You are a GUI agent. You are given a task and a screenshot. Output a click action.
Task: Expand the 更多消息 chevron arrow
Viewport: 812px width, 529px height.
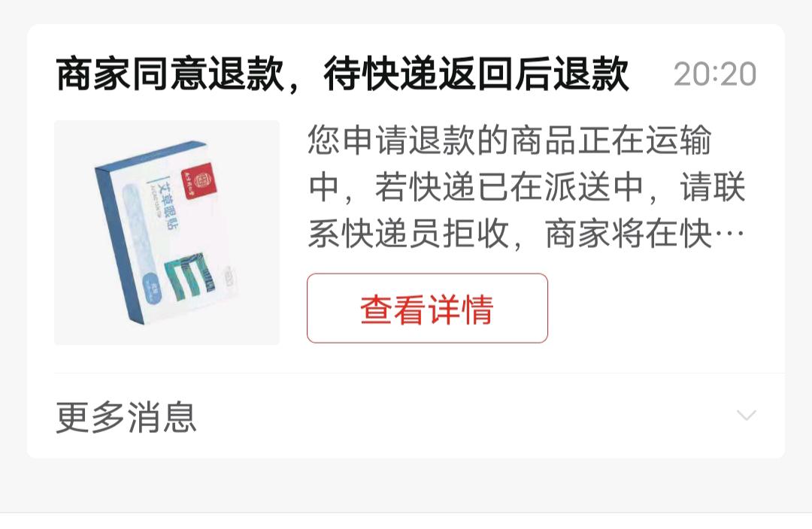747,415
